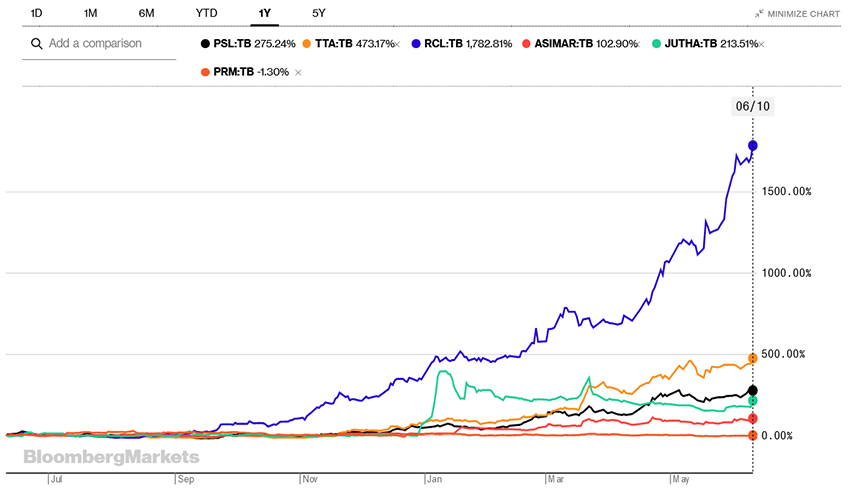Click the RCL:TB endpoint marker on chart
The image size is (850, 500).
point(752,146)
